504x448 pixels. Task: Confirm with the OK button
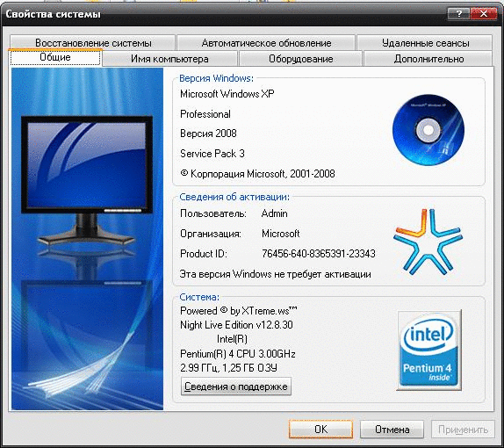pyautogui.click(x=320, y=429)
